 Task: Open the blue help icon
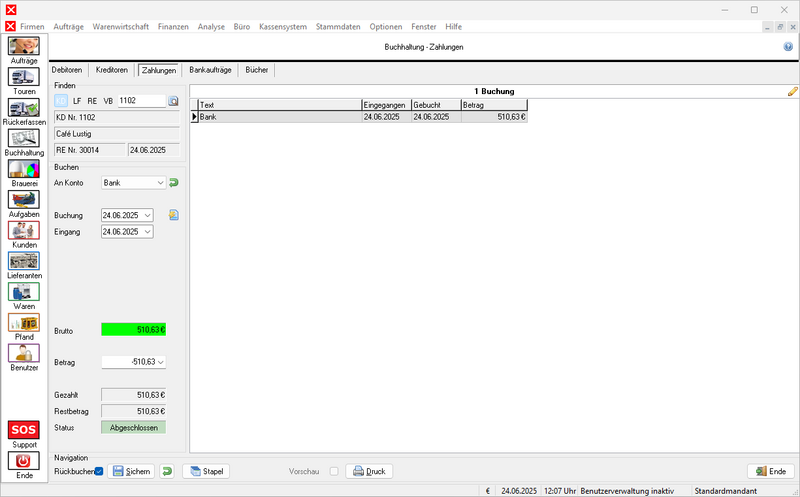(788, 47)
